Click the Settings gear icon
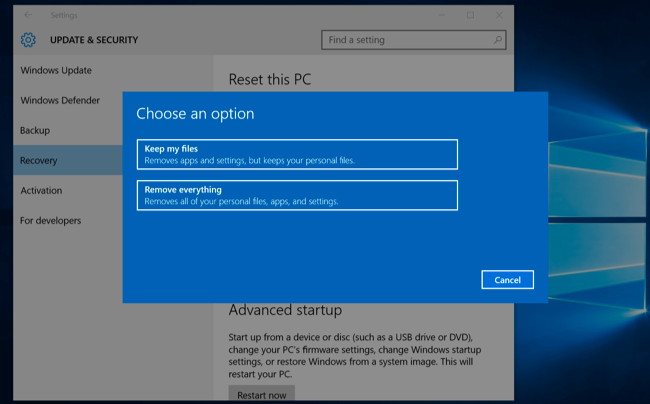This screenshot has width=650, height=404. (x=28, y=40)
